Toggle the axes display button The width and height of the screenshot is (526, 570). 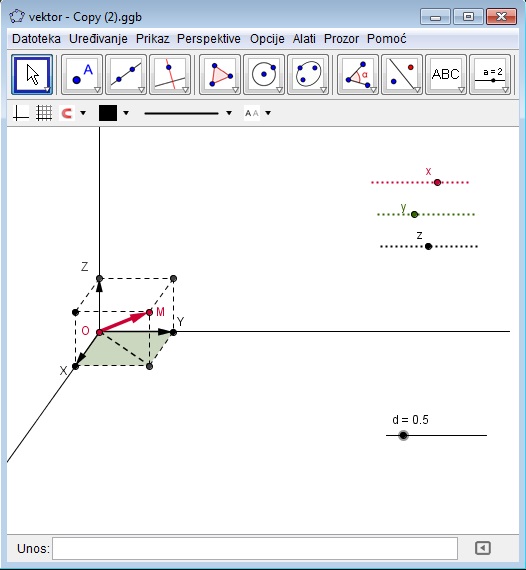pyautogui.click(x=21, y=113)
